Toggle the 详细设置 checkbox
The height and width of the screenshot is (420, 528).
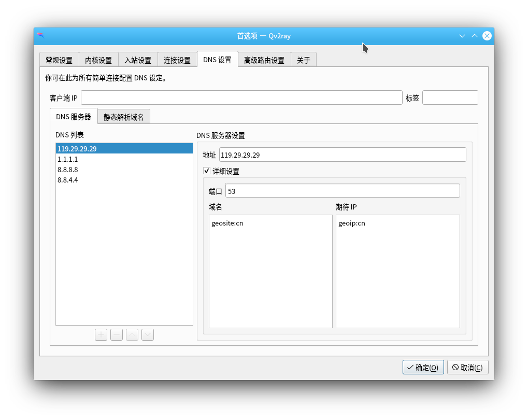click(207, 171)
